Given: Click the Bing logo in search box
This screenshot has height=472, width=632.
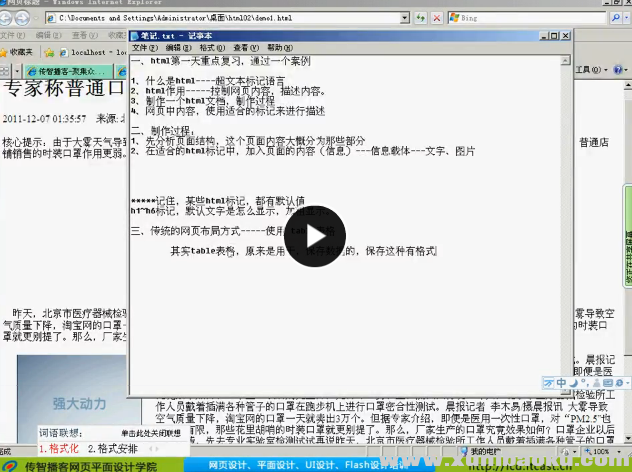Looking at the screenshot, I should point(454,19).
